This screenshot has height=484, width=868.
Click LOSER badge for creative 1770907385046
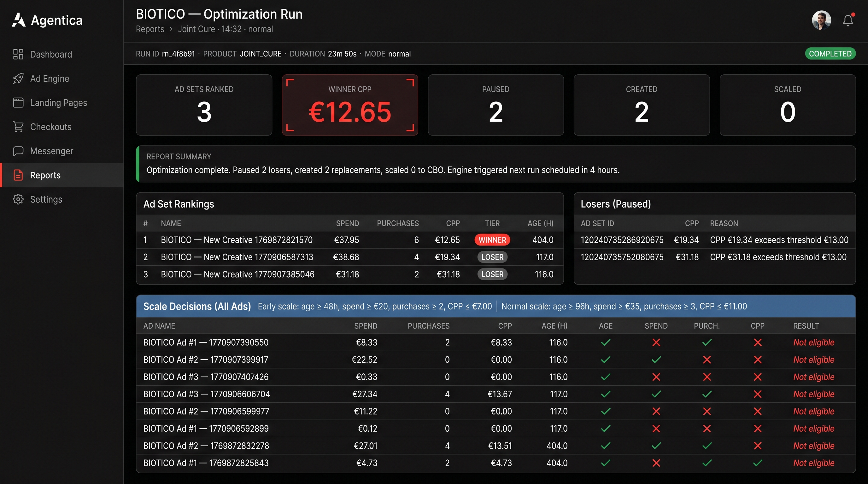tap(492, 274)
